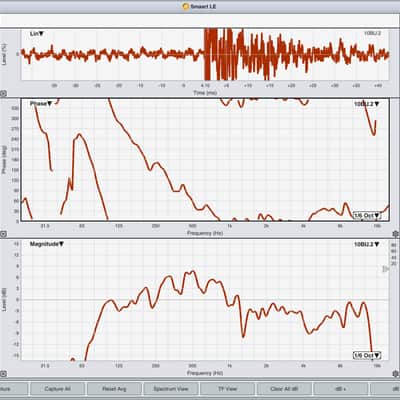The height and width of the screenshot is (400, 400).
Task: Click the Clear All dB button
Action: pyautogui.click(x=284, y=389)
